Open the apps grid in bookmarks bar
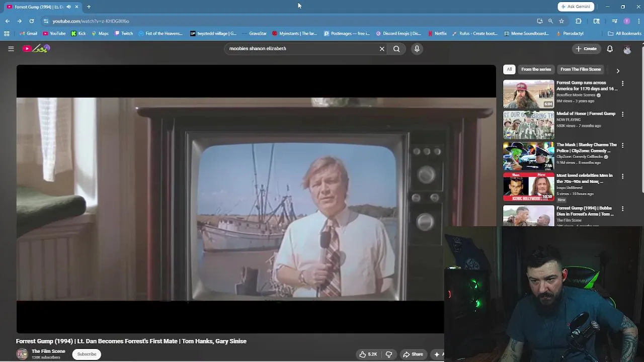The width and height of the screenshot is (644, 362). (x=7, y=34)
